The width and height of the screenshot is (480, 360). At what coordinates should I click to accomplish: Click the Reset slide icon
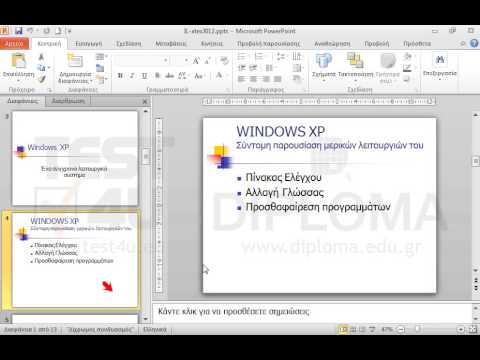click(x=100, y=68)
